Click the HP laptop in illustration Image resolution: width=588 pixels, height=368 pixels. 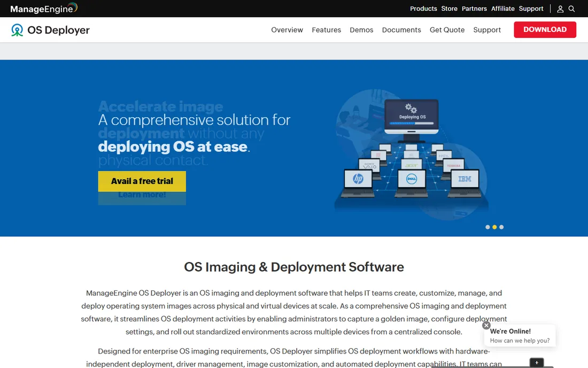pyautogui.click(x=358, y=183)
